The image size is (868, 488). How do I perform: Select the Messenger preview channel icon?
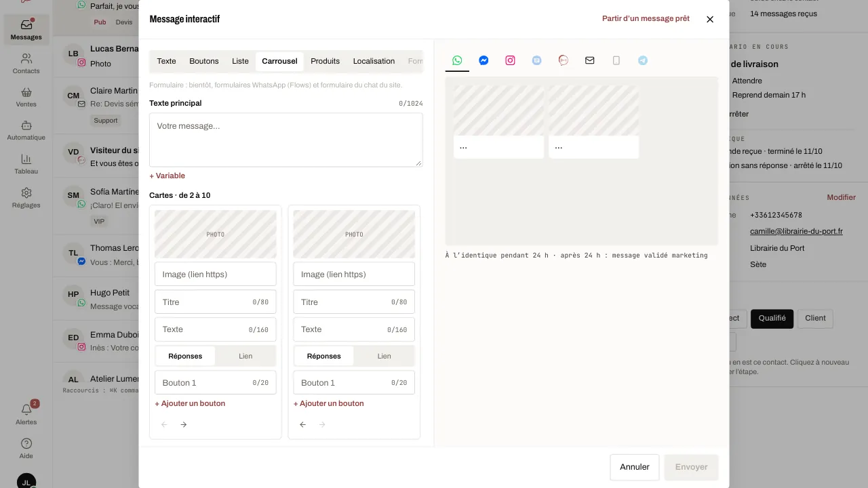coord(484,60)
